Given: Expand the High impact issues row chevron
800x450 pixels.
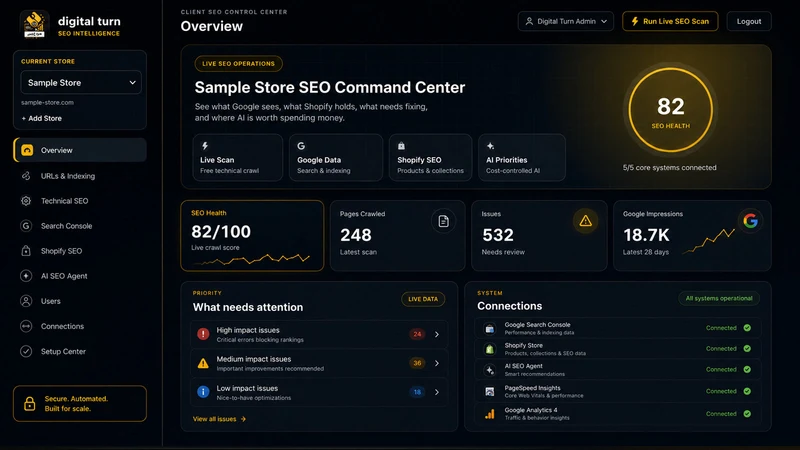Looking at the screenshot, I should pos(437,334).
